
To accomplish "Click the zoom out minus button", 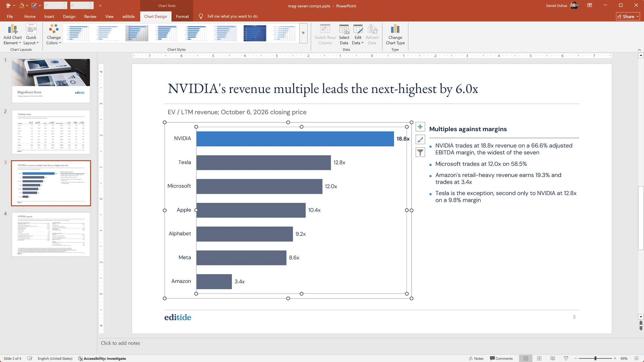I will pos(576,358).
